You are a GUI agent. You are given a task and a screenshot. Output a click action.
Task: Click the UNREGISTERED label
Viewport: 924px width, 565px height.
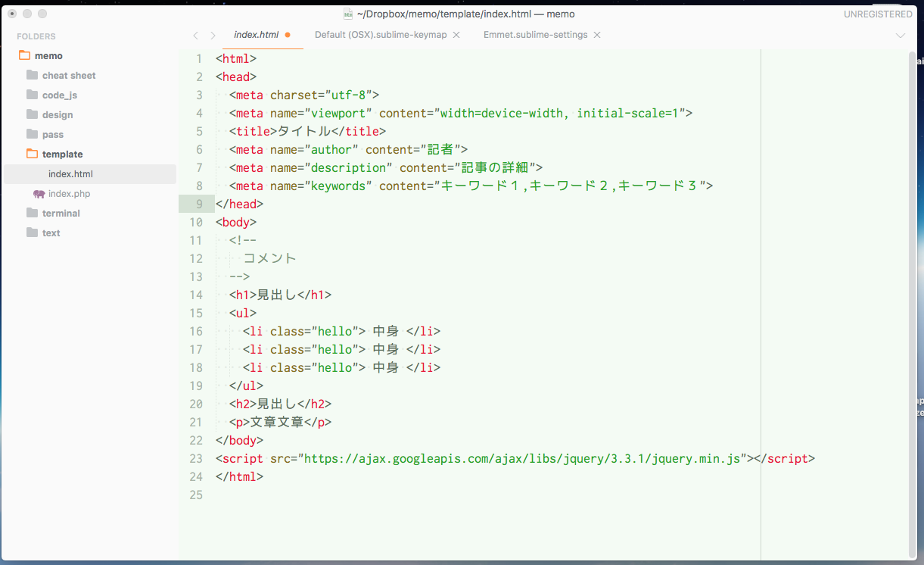point(877,14)
